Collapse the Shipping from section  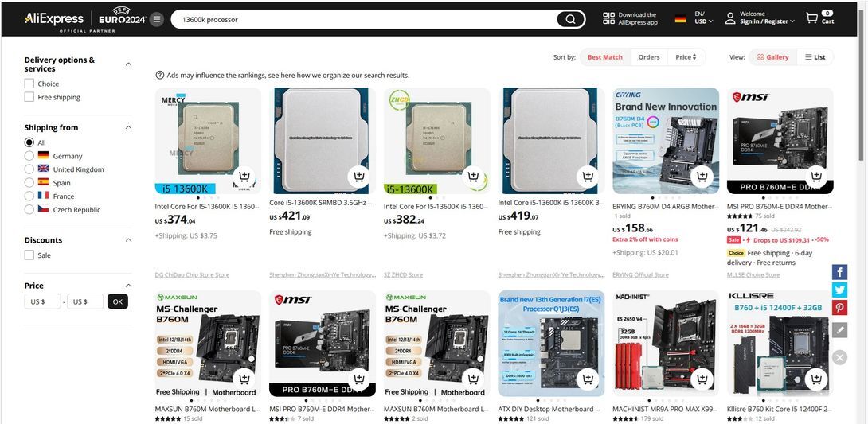[x=128, y=128]
